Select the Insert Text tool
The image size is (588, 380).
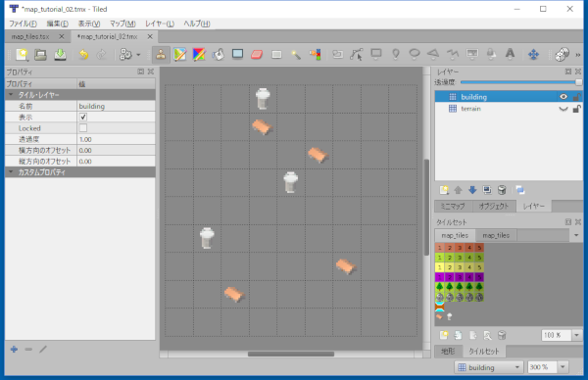[x=510, y=55]
